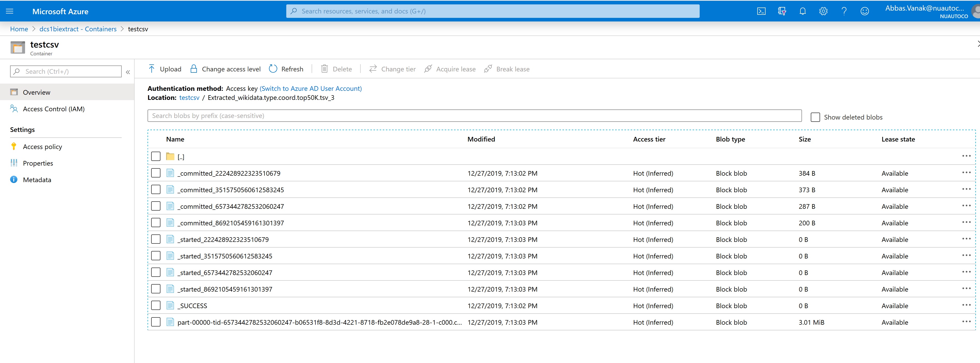Open the Metadata settings page
This screenshot has height=363, width=980.
click(37, 179)
